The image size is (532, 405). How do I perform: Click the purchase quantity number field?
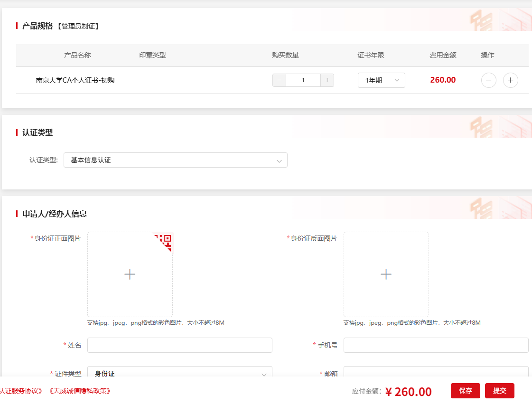303,80
